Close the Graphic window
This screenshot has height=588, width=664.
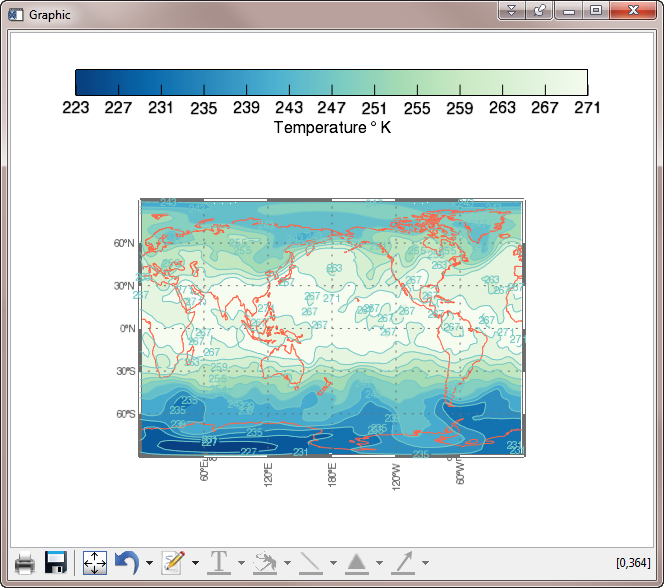pos(633,10)
